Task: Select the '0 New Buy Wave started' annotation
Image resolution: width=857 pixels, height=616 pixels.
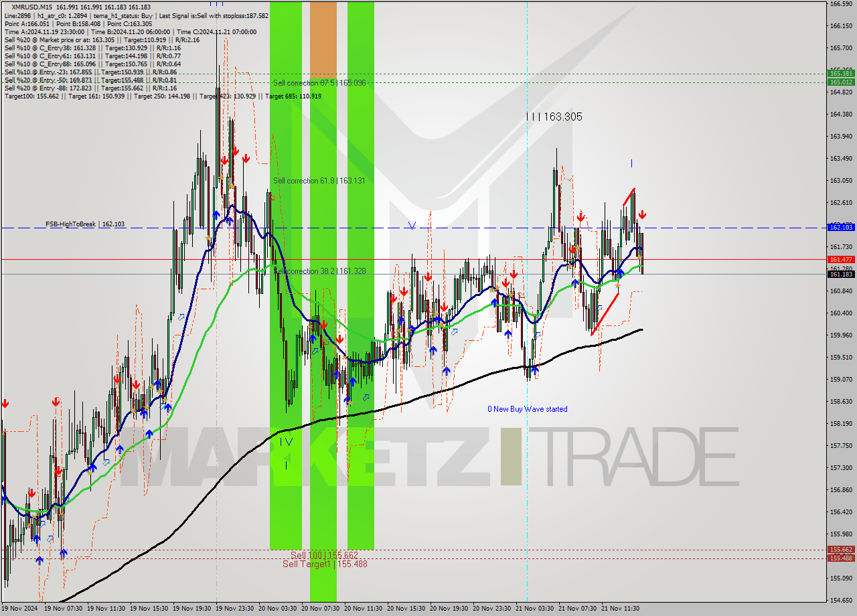Action: (x=528, y=409)
